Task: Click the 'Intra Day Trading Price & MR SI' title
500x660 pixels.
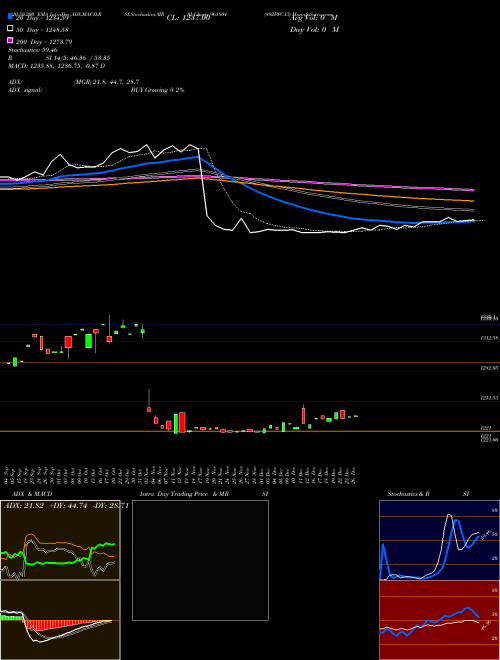Action: (x=204, y=494)
